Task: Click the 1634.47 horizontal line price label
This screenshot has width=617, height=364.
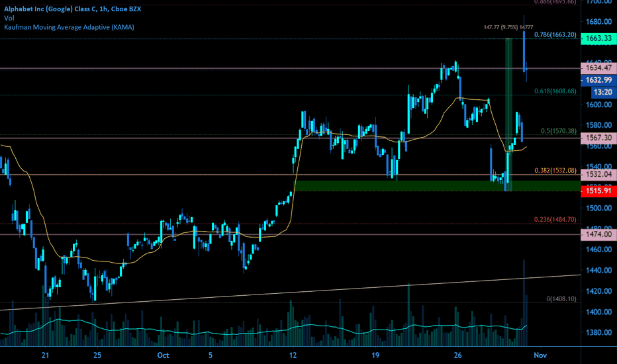Action: point(599,68)
